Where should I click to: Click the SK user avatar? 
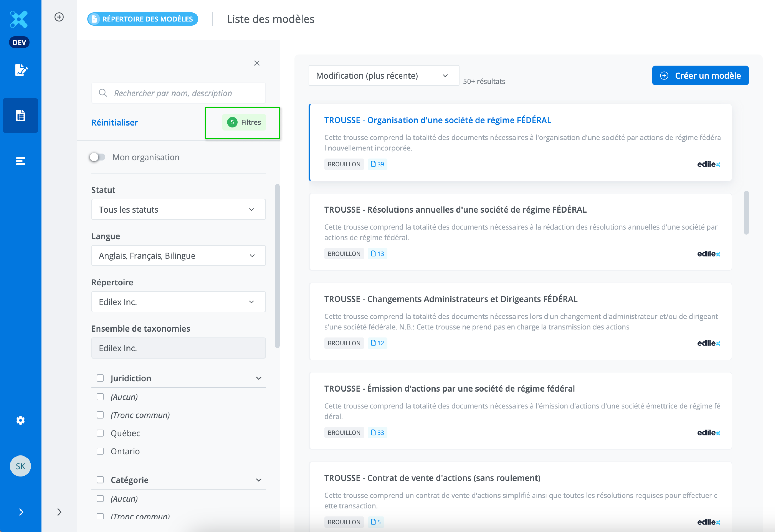click(20, 466)
